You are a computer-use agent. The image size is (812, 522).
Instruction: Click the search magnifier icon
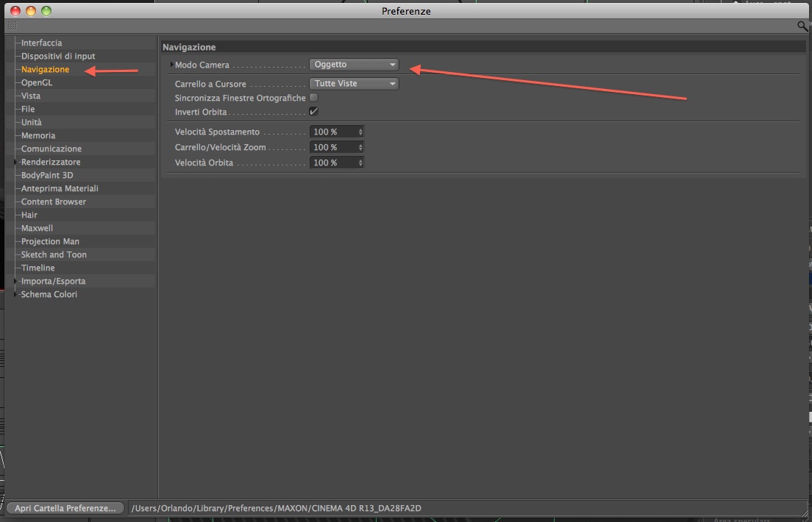click(x=802, y=26)
